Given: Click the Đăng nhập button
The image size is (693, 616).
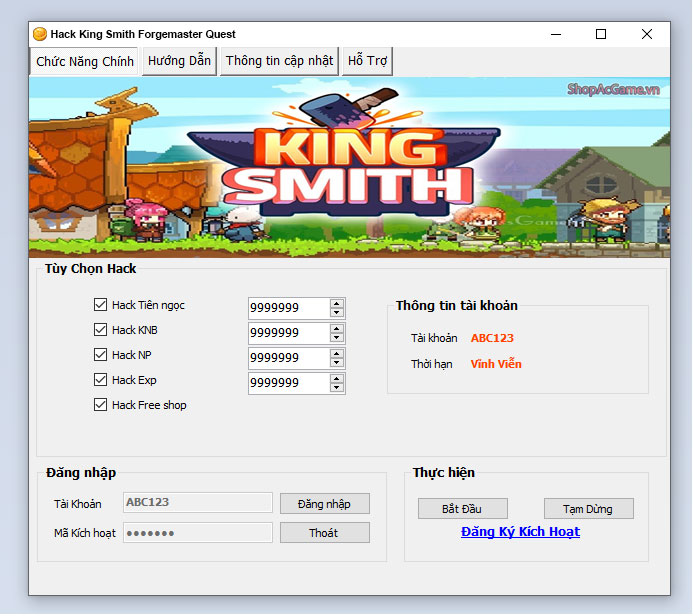Looking at the screenshot, I should [x=324, y=504].
